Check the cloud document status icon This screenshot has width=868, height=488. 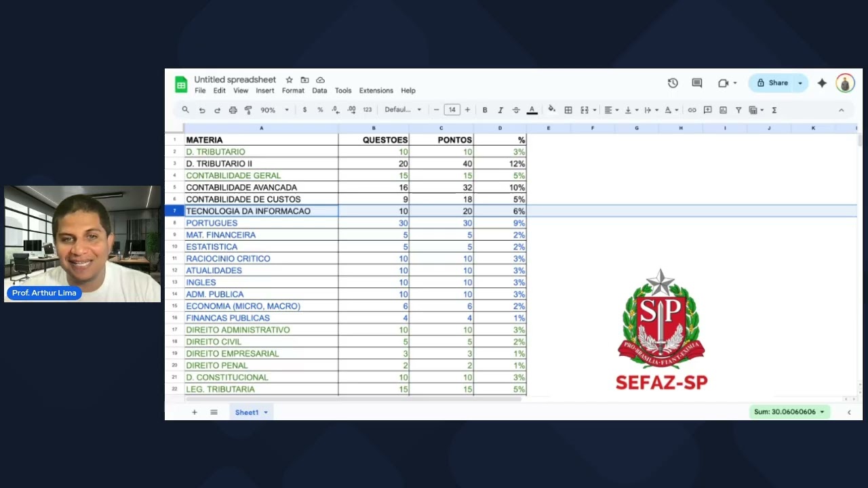[320, 80]
